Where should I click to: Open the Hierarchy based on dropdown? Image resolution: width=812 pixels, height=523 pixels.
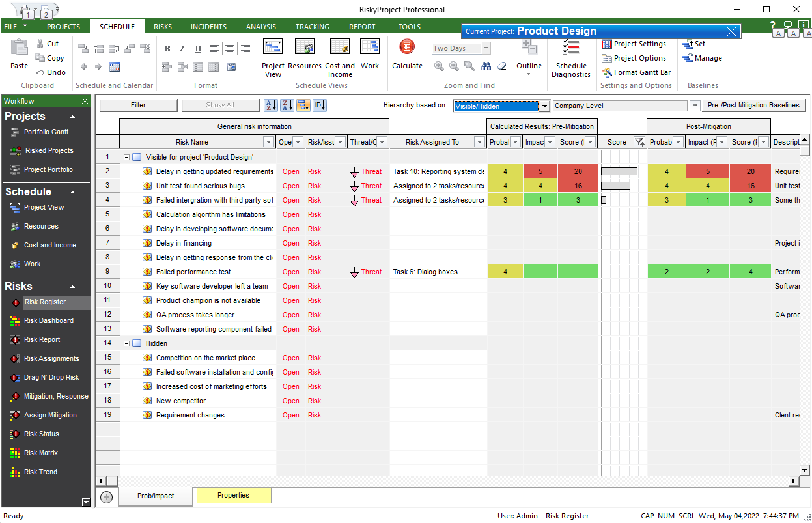point(544,106)
